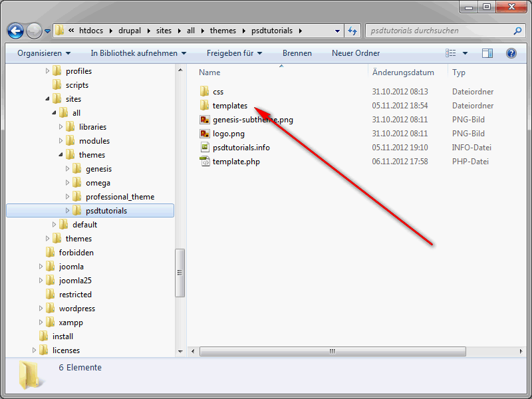The height and width of the screenshot is (399, 532).
Task: Expand the genesis folder in tree
Action: [x=67, y=169]
